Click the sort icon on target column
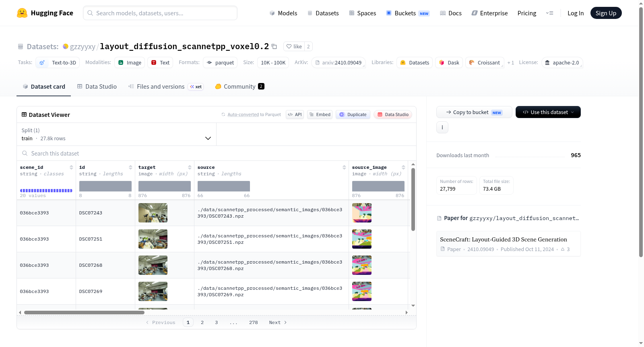644x347 pixels. click(x=190, y=167)
